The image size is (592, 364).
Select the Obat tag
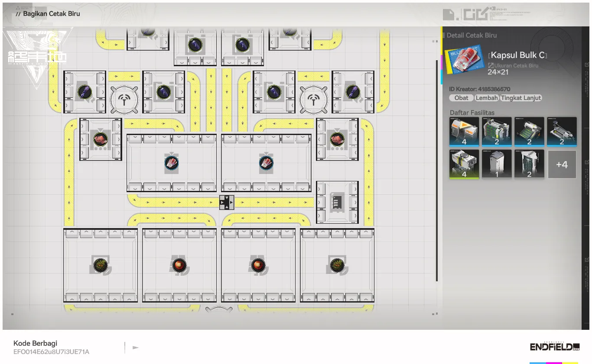461,98
